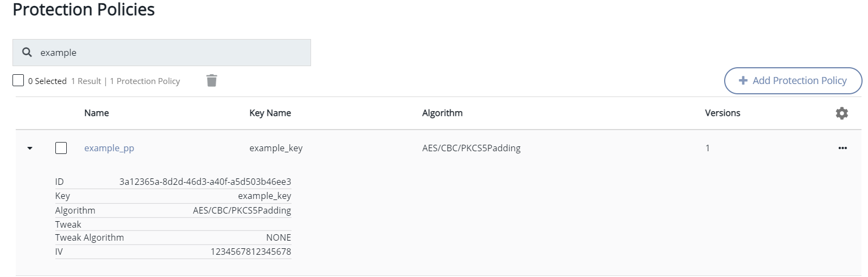Click the AES/CBC/PKCS5Padding algorithm cell in row
Viewport: 868px width, 277px height.
click(x=471, y=148)
